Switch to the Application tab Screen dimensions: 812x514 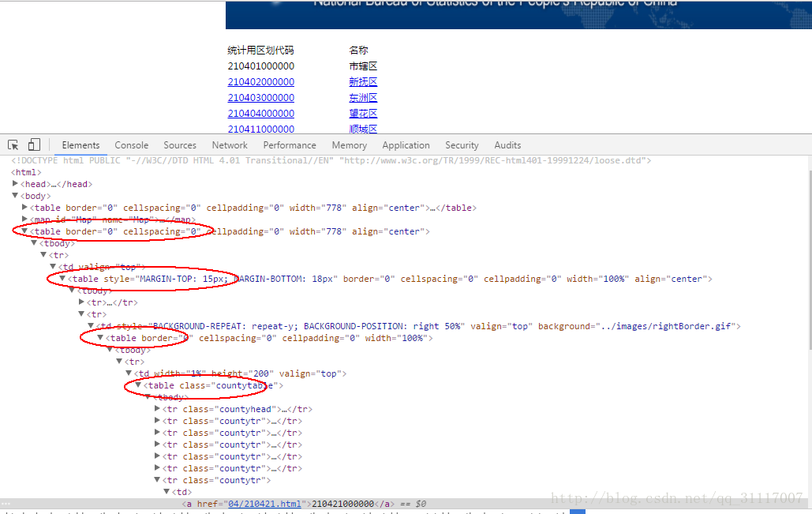(x=406, y=145)
